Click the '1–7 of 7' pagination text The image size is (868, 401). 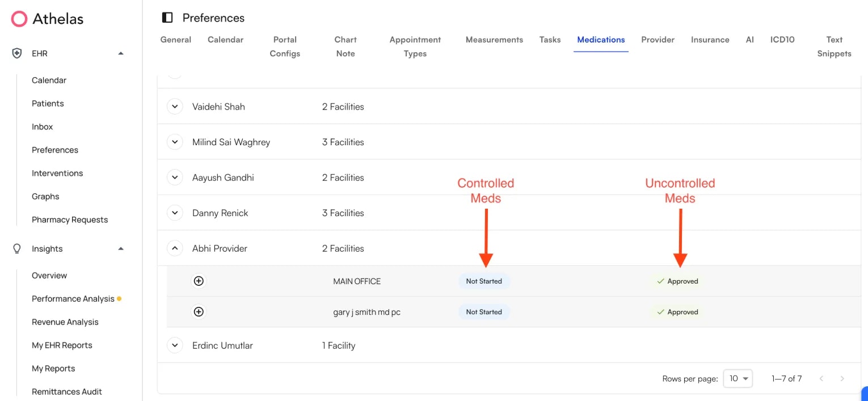point(786,378)
